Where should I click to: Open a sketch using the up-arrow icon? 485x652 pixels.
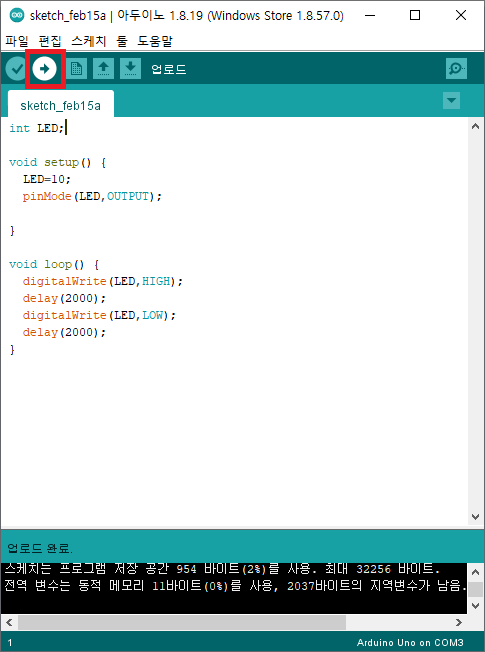pos(104,69)
